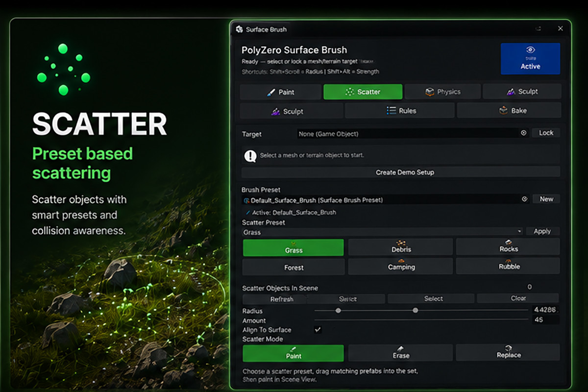Viewport: 588px width, 392px height.
Task: Click the 'Shortcuts: Shift+Scroll' hint text
Action: (x=310, y=72)
